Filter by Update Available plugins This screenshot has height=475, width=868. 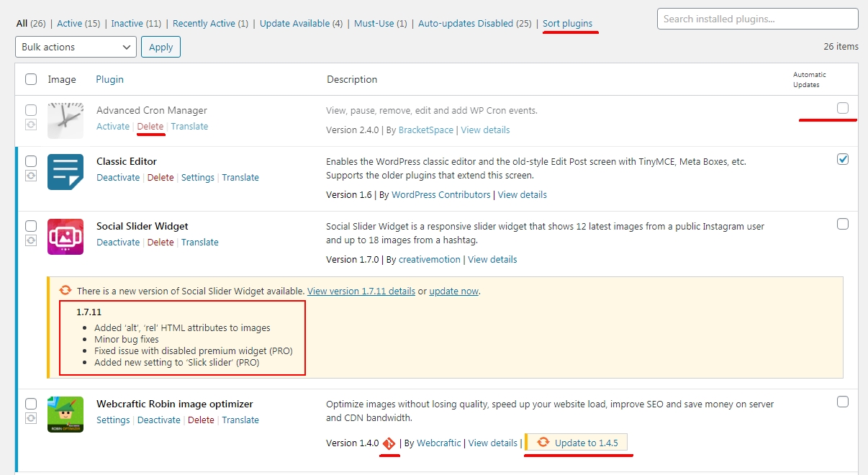pyautogui.click(x=294, y=23)
